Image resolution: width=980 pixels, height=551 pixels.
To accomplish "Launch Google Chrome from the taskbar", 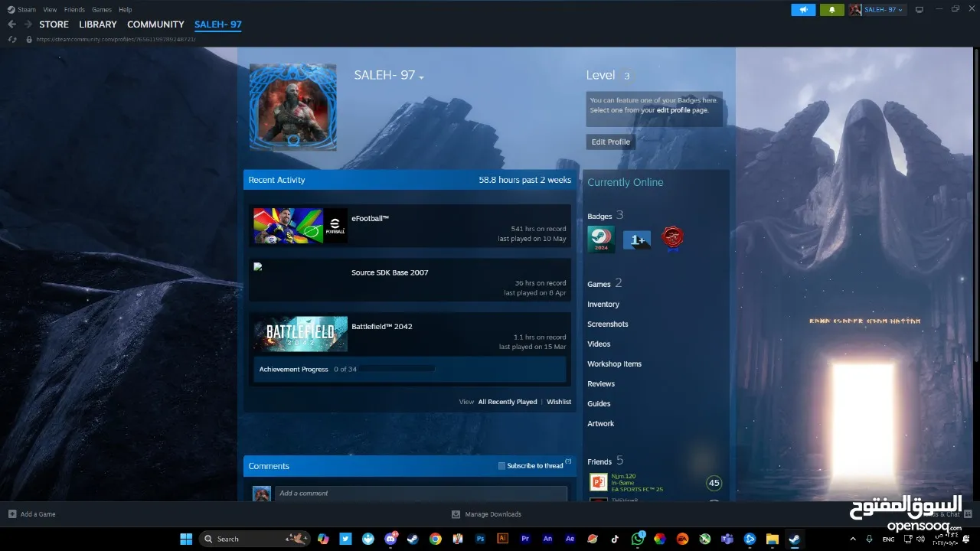I will point(435,539).
